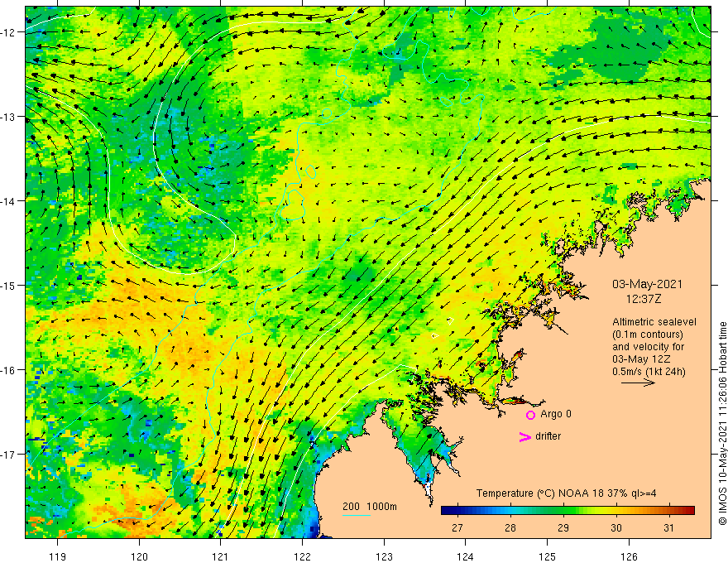Click the 'Temperature (°C) NOAA 18 37% ql>=4' title

(566, 493)
